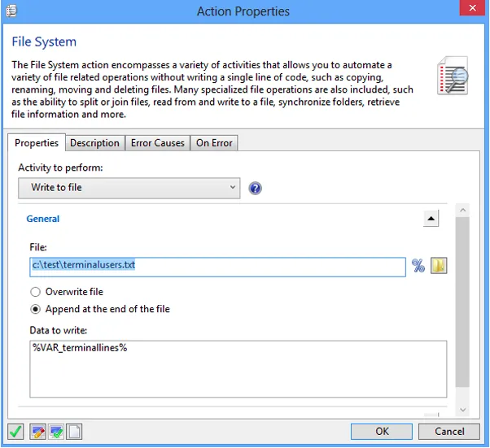Click the Activity to perform label
Image resolution: width=490 pixels, height=448 pixels.
click(x=60, y=167)
